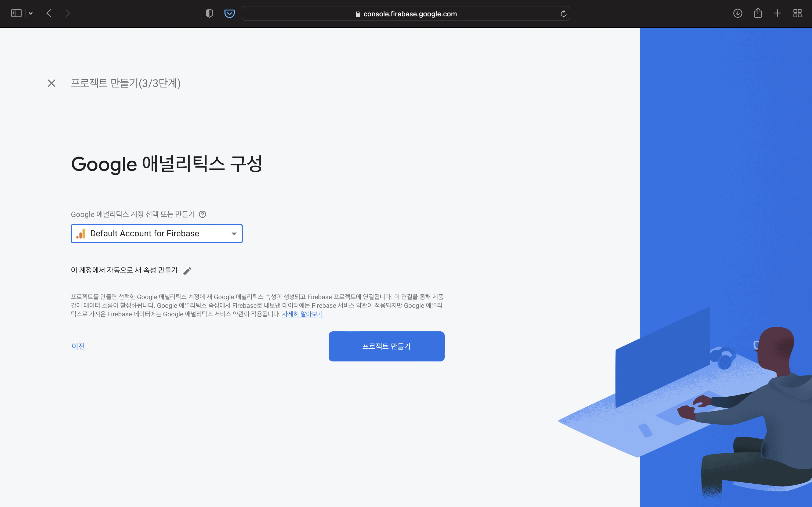812x507 pixels.
Task: Click the 프로젝트 만들기 button
Action: coord(386,346)
